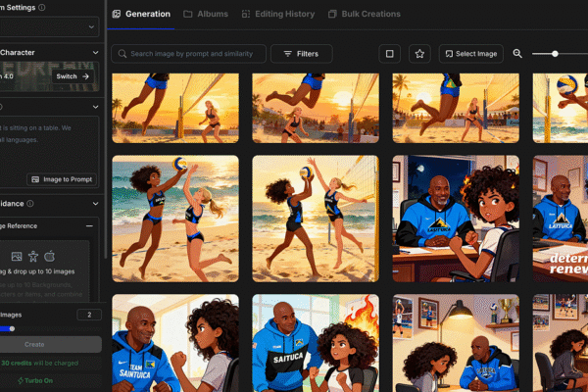
Task: Click the square view mode icon button
Action: (390, 54)
